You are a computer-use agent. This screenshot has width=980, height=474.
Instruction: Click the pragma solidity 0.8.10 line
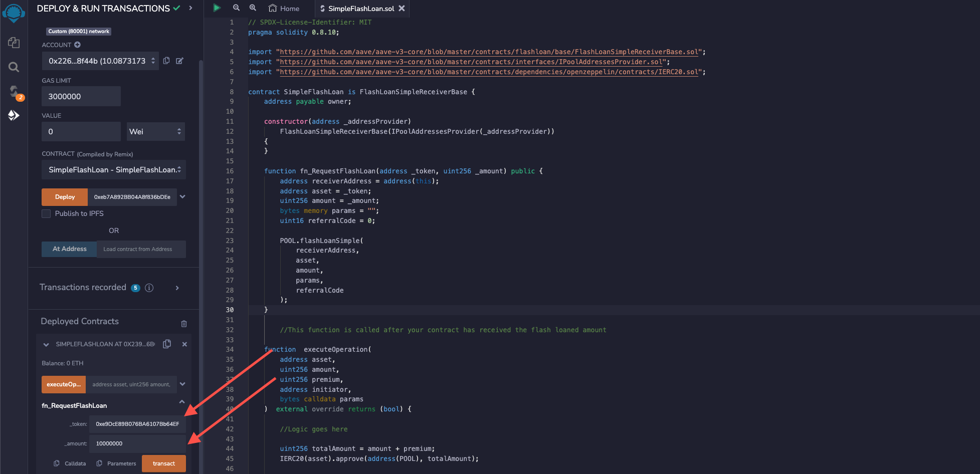[x=294, y=32]
